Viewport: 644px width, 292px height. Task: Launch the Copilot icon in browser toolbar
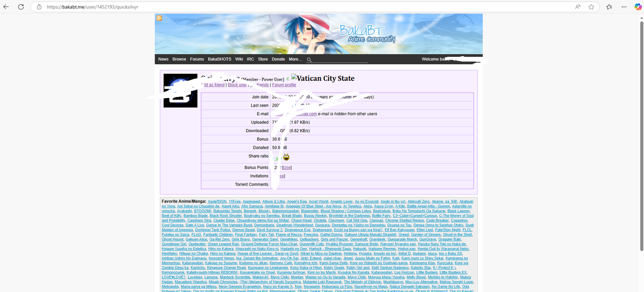click(x=637, y=7)
